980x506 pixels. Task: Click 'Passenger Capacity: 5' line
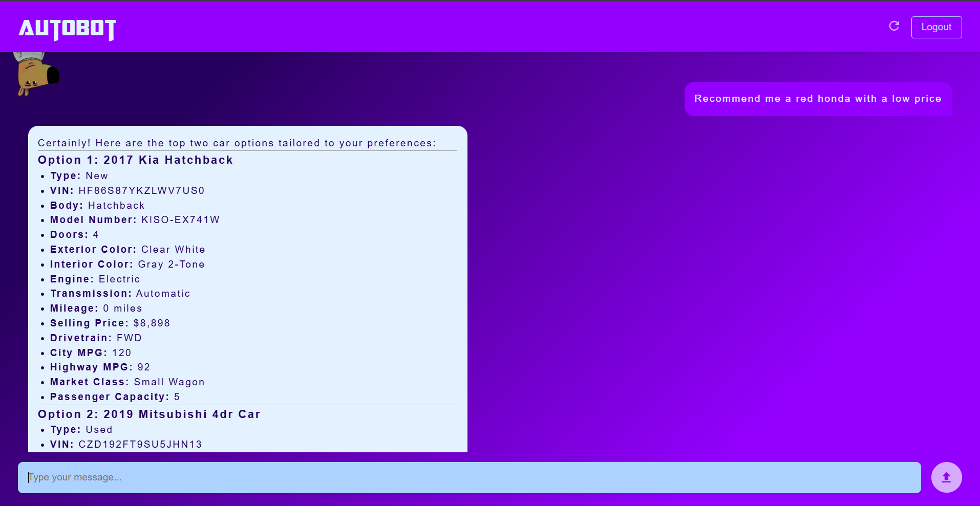point(115,397)
